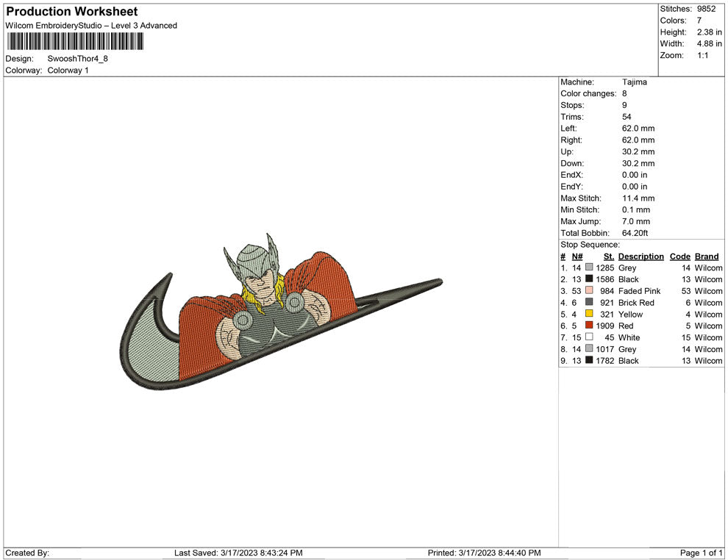Click the Total Bobbin value '64.20ft'

pos(635,233)
